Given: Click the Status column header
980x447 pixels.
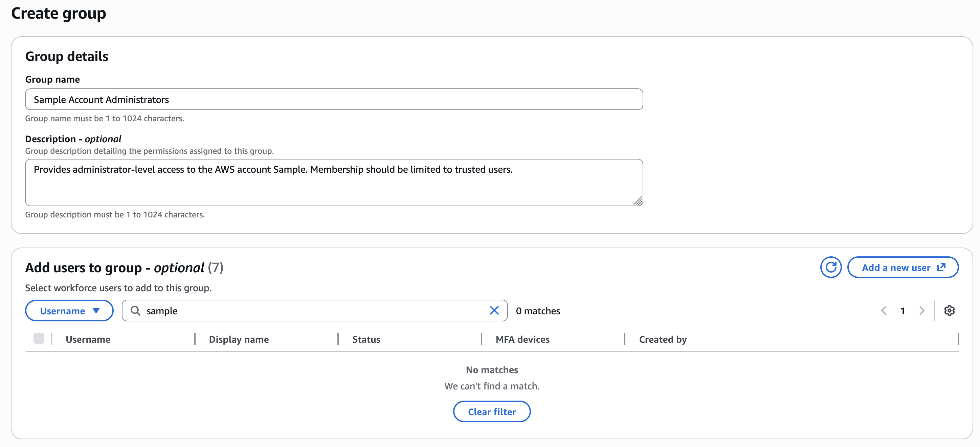Looking at the screenshot, I should point(366,339).
